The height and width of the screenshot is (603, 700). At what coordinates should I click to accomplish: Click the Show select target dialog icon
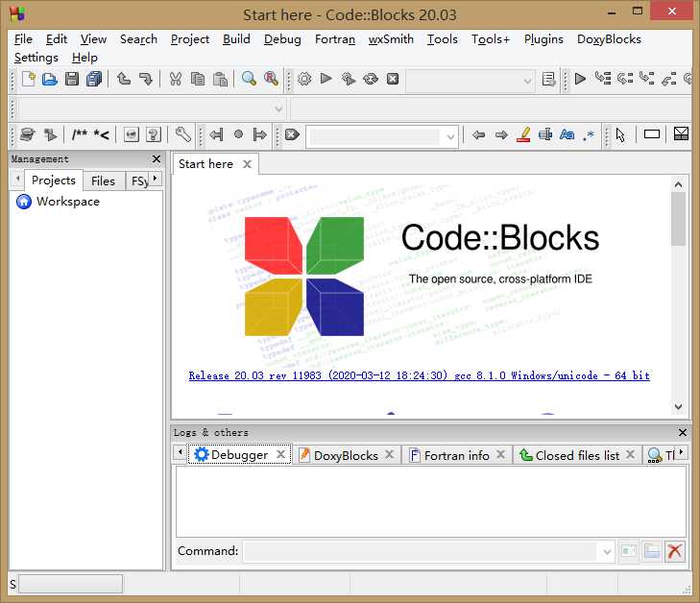coord(548,79)
